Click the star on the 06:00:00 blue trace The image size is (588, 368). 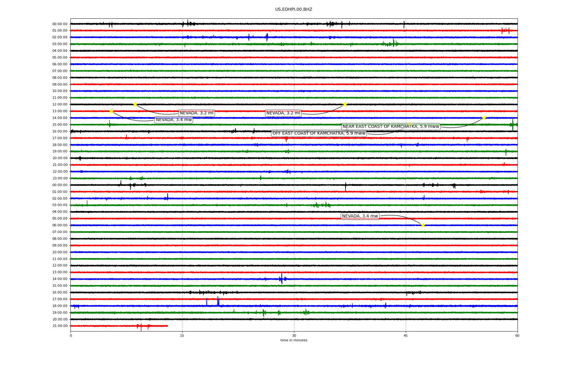click(x=423, y=225)
